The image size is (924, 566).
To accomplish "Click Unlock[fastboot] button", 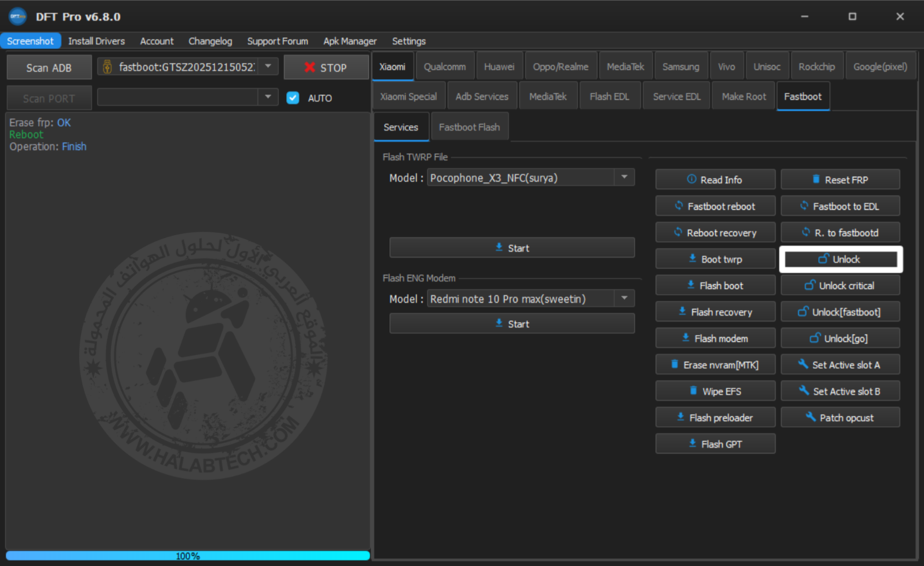I will point(840,312).
